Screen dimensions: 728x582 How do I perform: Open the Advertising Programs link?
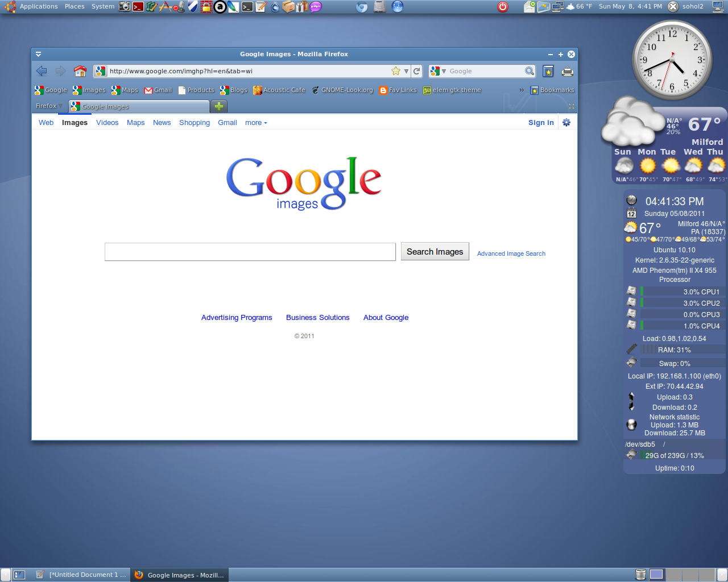pyautogui.click(x=237, y=318)
